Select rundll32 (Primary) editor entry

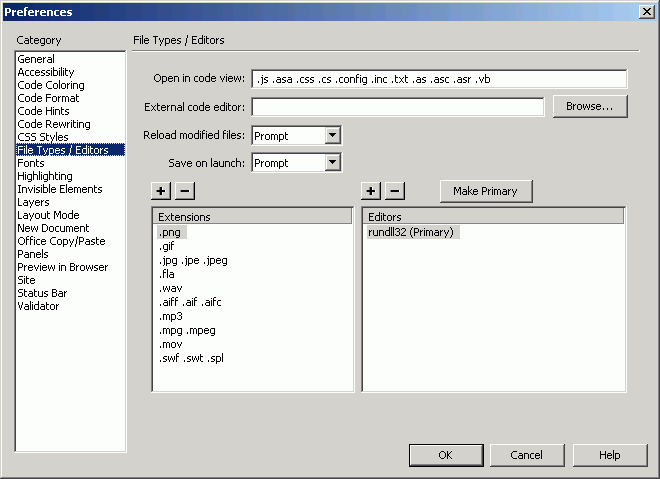click(x=413, y=232)
